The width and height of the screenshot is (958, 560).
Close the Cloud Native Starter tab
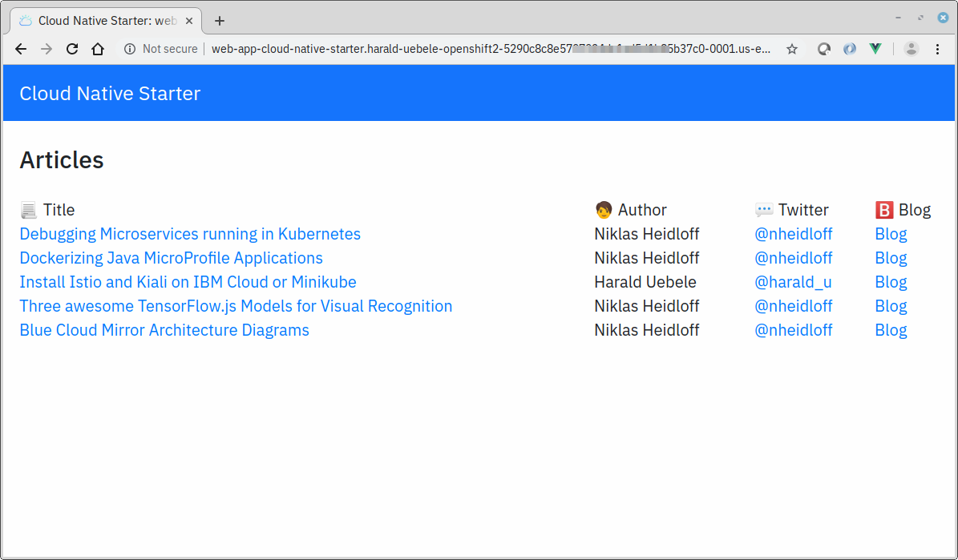(x=189, y=21)
